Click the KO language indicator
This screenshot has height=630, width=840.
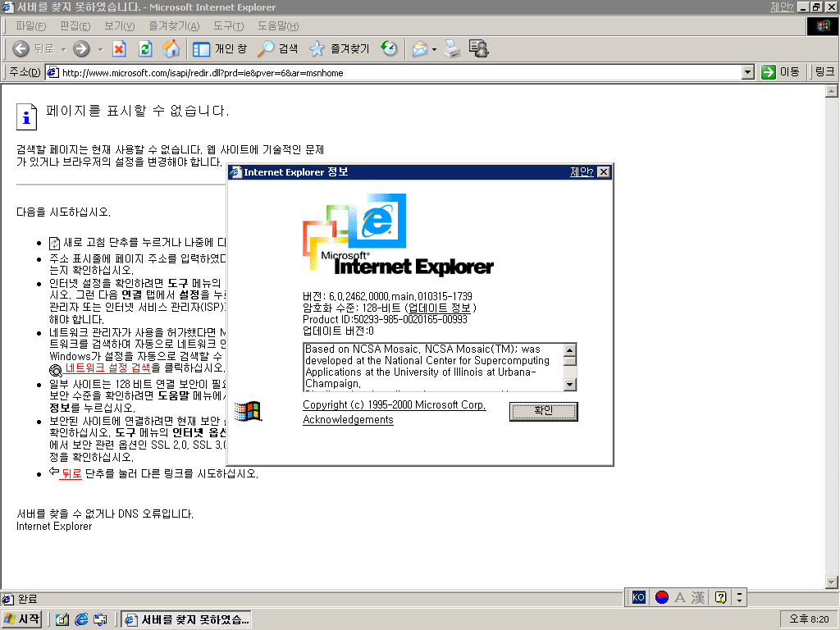click(638, 597)
